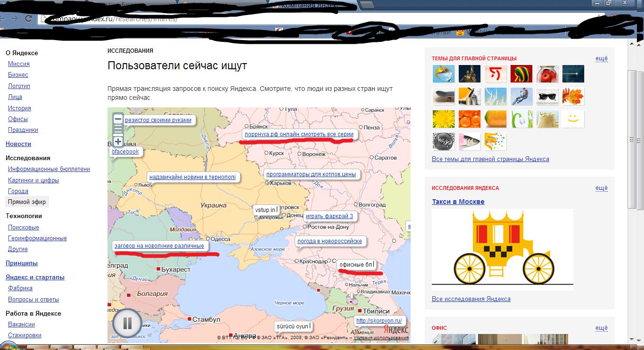Viewport: 644px width, 350px height.
Task: Choose the dark blue dotted grid theme
Action: [573, 74]
